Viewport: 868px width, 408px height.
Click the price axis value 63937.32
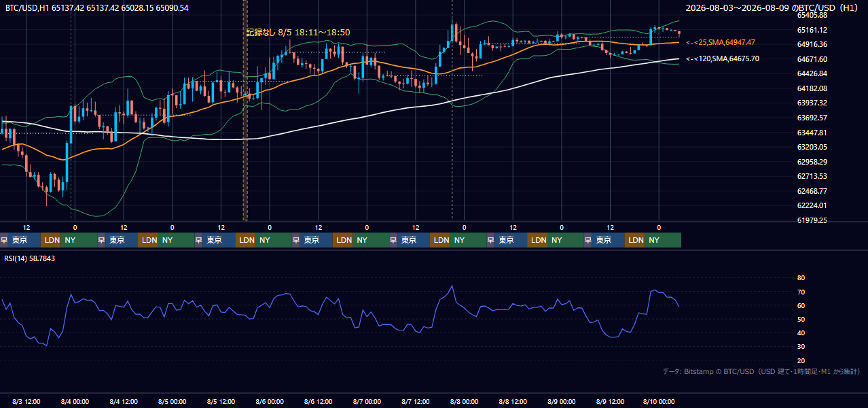(812, 103)
